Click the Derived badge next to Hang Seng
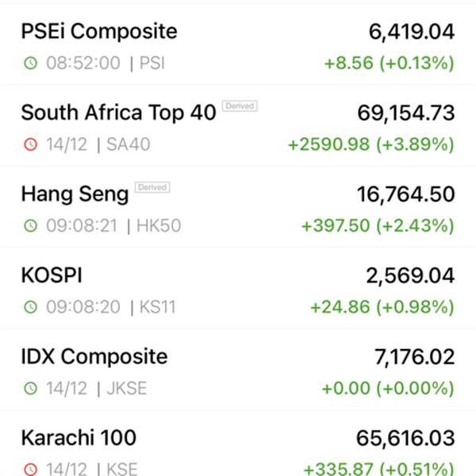 pos(152,187)
